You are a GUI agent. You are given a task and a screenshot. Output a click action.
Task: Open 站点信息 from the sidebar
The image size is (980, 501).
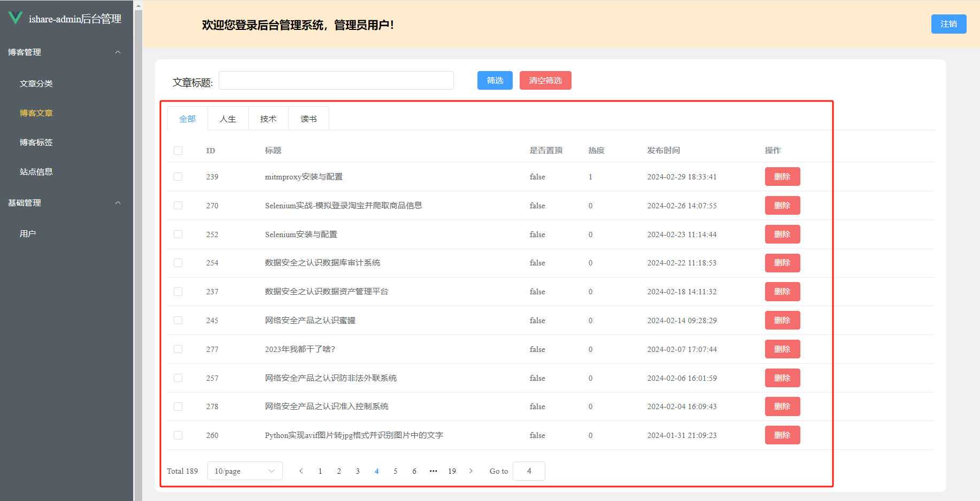(36, 171)
